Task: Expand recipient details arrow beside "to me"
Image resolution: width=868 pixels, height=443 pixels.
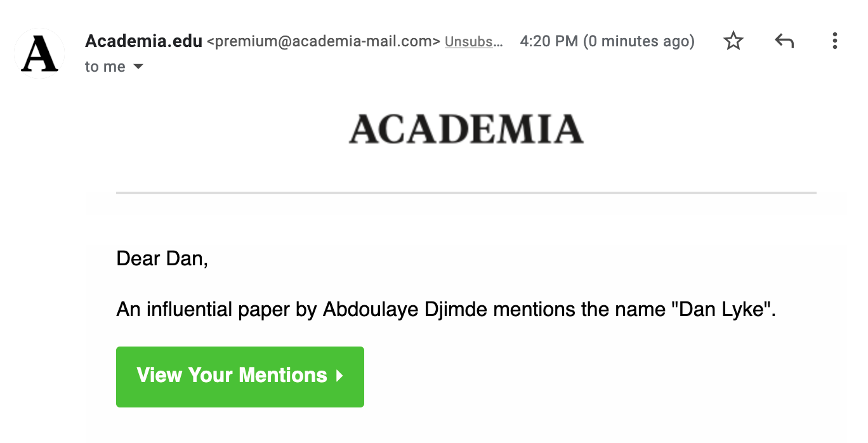Action: point(138,67)
